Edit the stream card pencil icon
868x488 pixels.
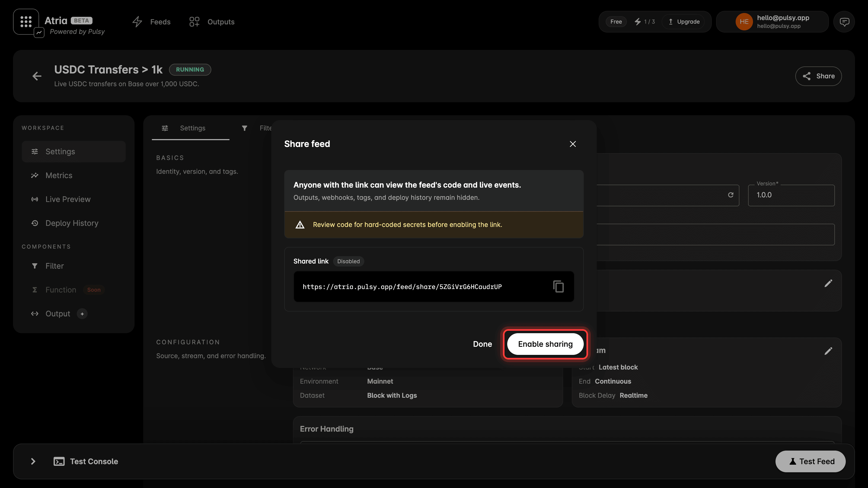[x=828, y=351]
